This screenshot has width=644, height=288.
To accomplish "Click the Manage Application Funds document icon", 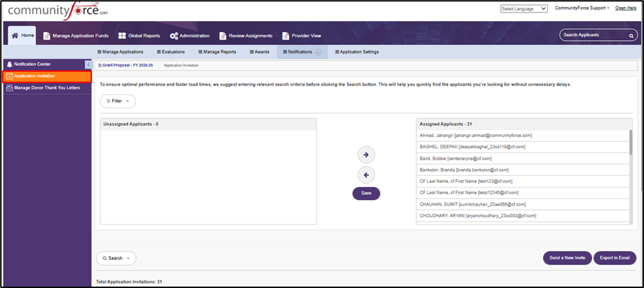I will 46,36.
